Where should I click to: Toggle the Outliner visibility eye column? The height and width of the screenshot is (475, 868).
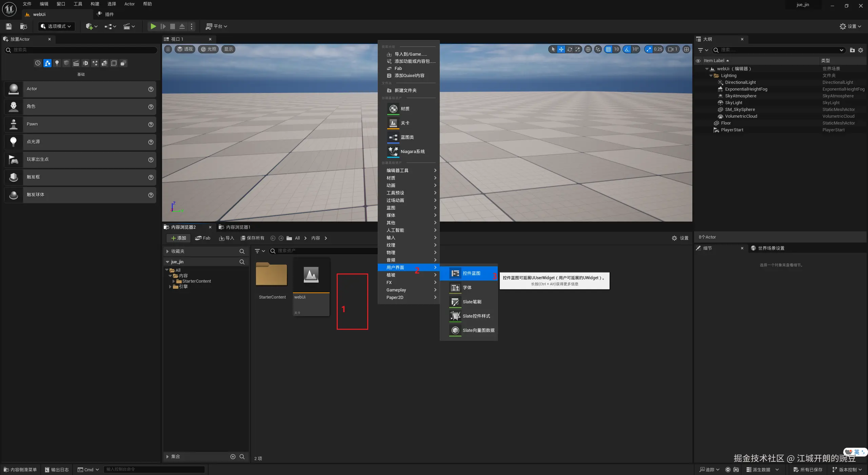coord(698,61)
